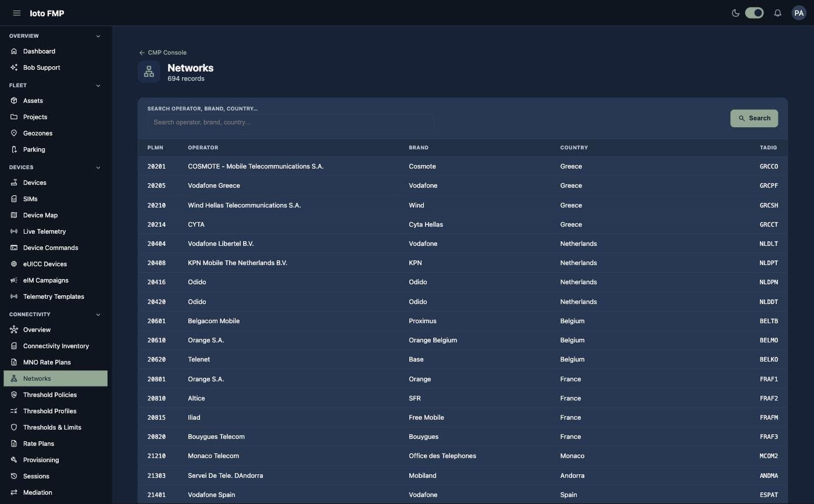Click the OPERATOR column header
The width and height of the screenshot is (814, 504).
(x=203, y=148)
